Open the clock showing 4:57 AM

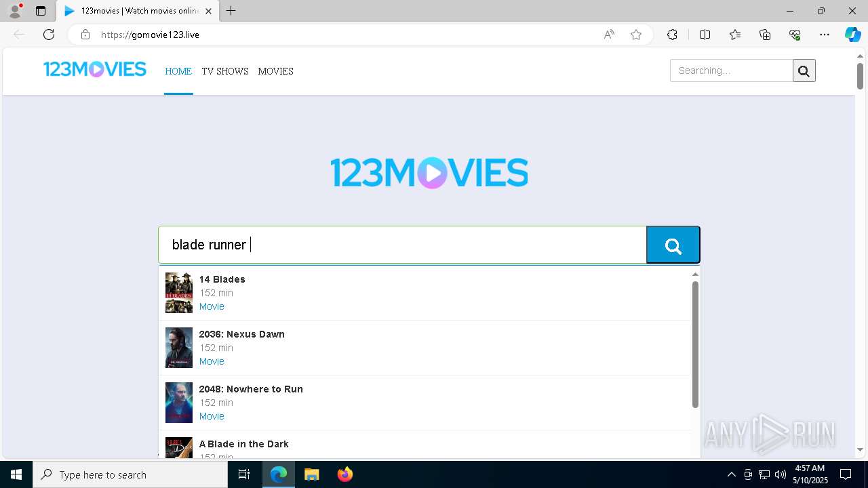point(810,474)
